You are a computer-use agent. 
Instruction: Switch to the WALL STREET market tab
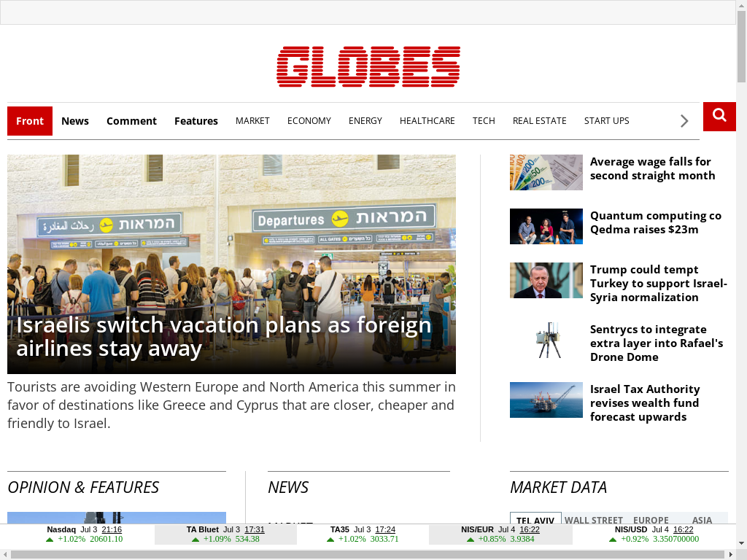[594, 519]
